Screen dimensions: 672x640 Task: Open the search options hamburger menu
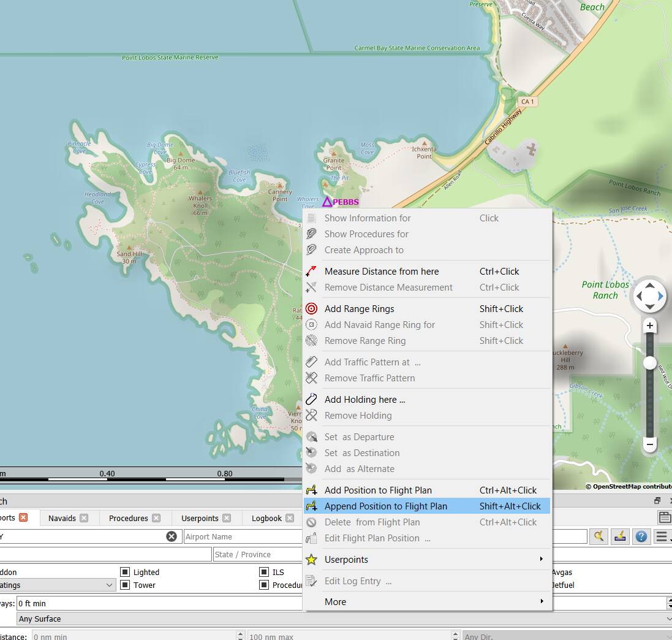click(662, 536)
